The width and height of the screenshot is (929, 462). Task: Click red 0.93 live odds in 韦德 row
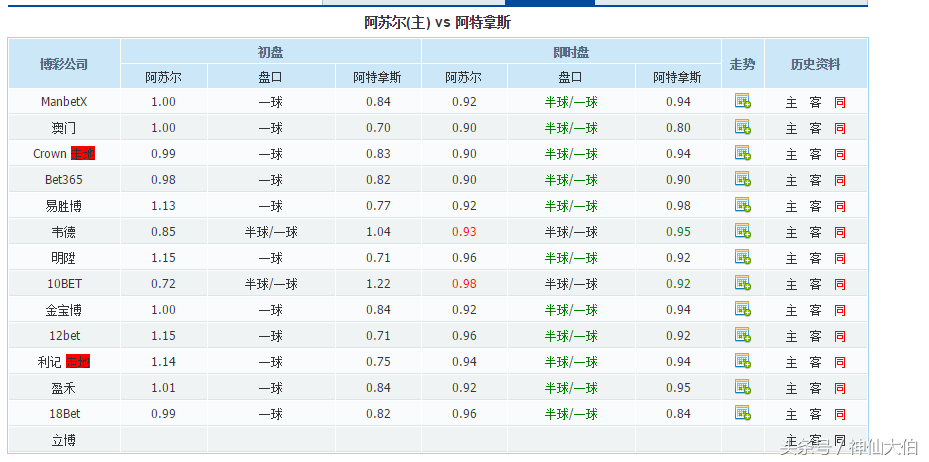(464, 232)
